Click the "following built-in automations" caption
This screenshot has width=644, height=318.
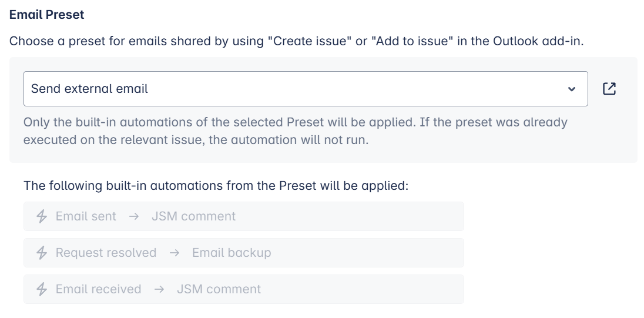216,186
